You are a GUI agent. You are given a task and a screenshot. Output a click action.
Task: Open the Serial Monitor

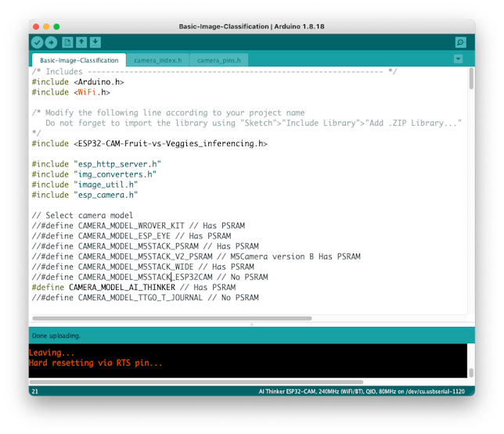(461, 42)
